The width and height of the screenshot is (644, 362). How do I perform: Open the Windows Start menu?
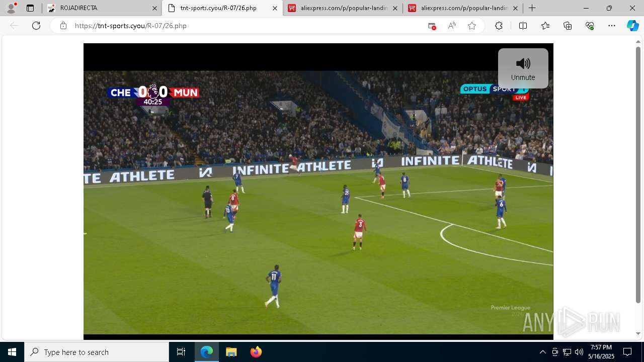coord(12,352)
